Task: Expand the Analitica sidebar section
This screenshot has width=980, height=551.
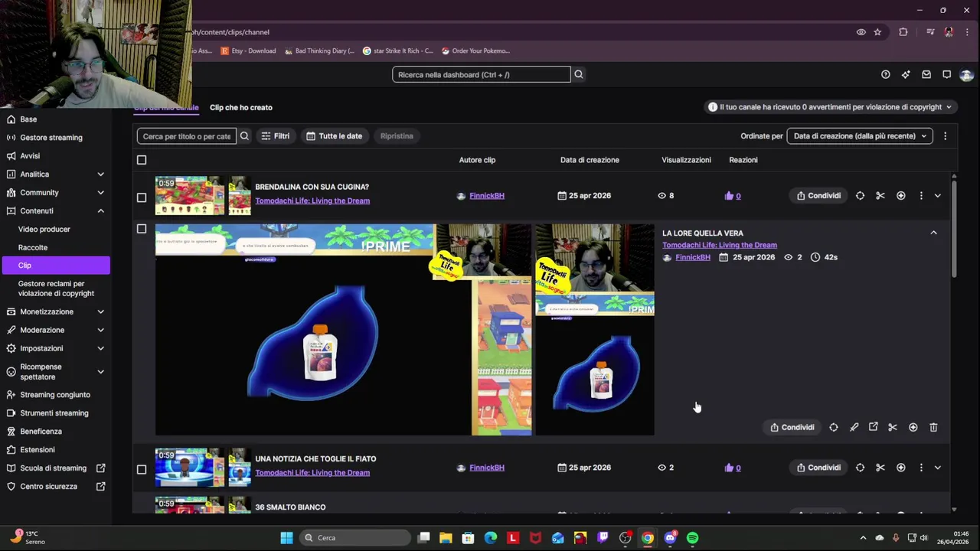Action: [100, 174]
